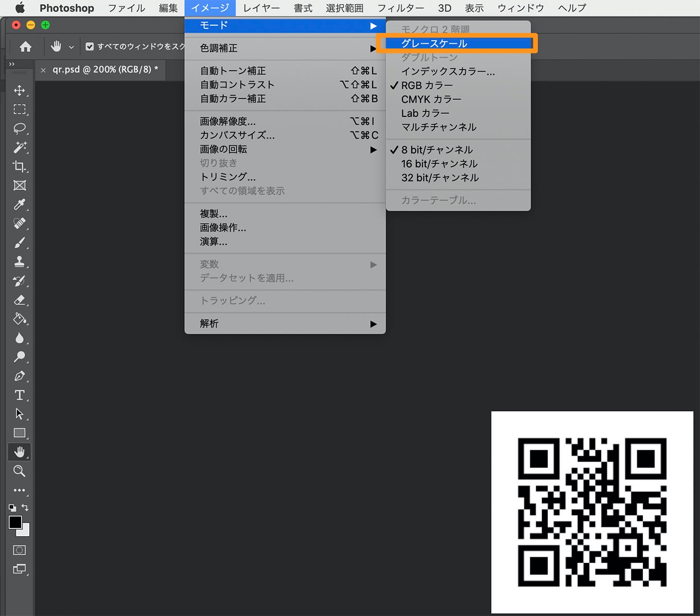Viewport: 700px width, 616px height.
Task: Expand the toolbar with double chevron
Action: tap(12, 64)
